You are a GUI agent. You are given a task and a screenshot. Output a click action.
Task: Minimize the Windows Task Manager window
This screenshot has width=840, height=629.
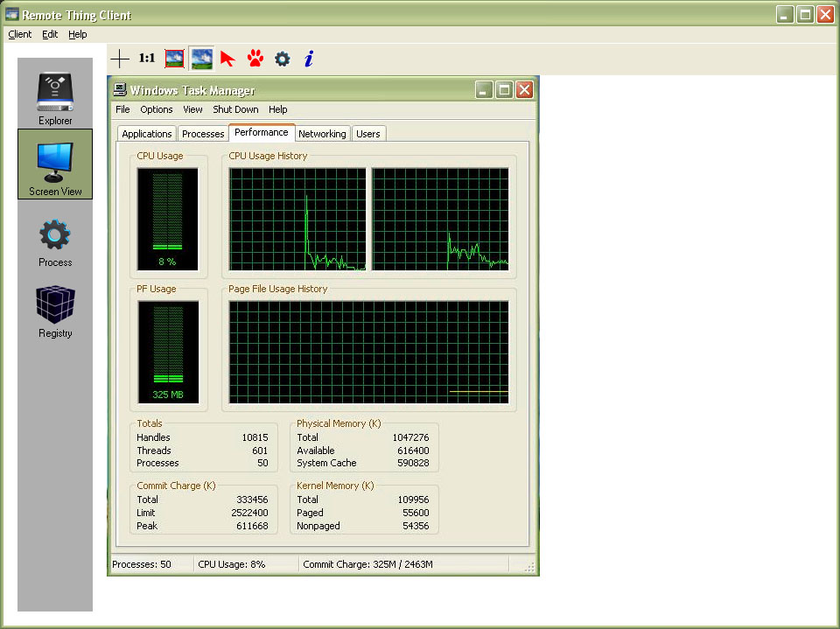click(484, 89)
